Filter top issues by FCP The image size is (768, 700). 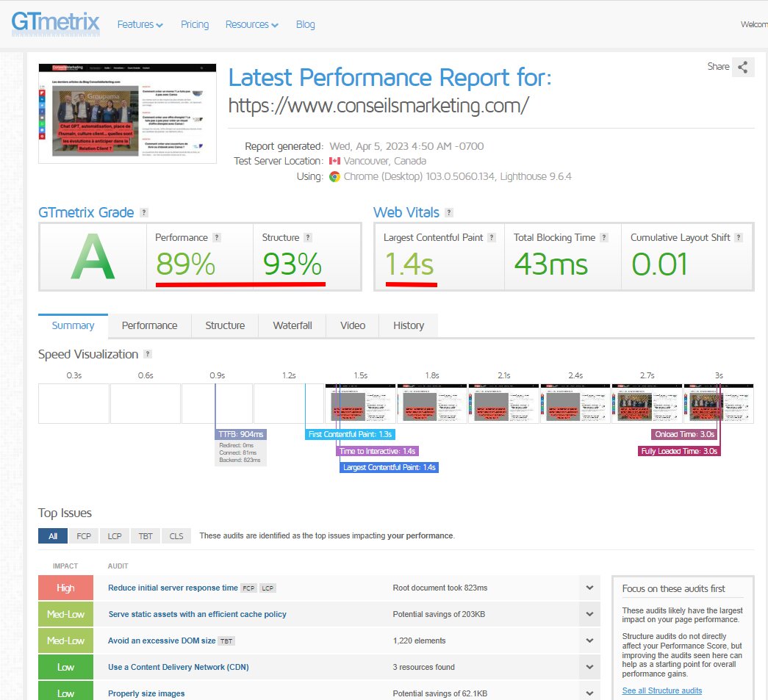pyautogui.click(x=84, y=536)
